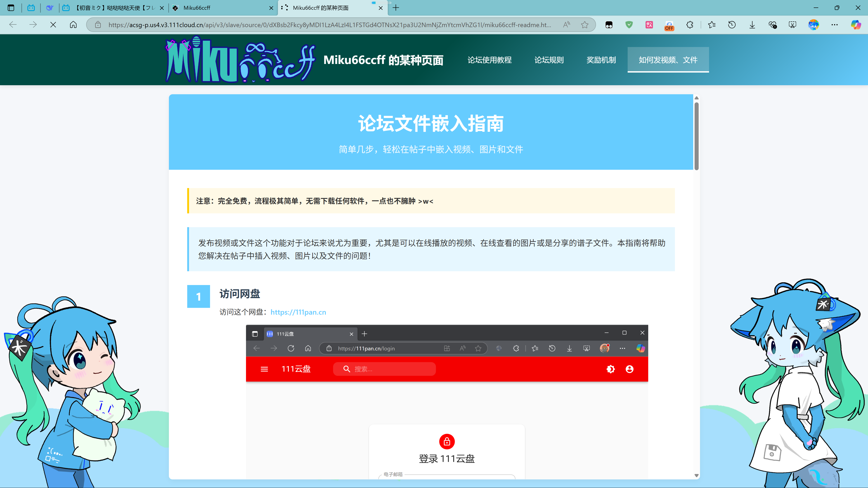Open the browser Extensions puzzle icon
The height and width of the screenshot is (488, 868).
[690, 25]
